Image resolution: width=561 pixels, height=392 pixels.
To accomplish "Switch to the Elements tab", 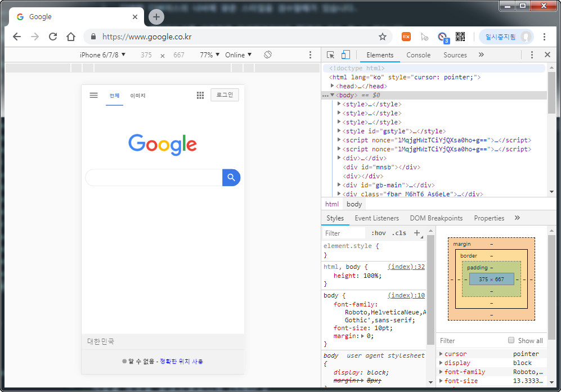I will [380, 55].
